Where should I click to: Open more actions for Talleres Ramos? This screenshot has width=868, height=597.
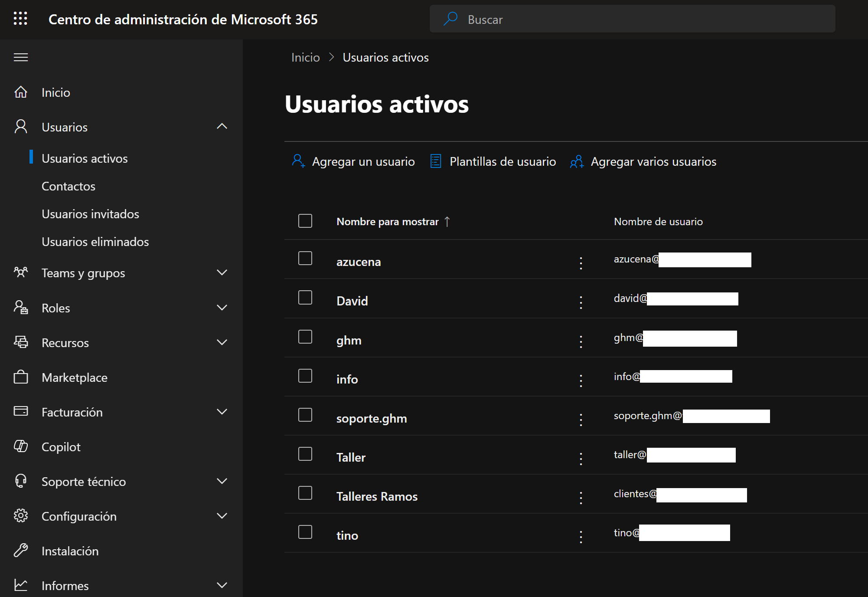[x=581, y=498]
